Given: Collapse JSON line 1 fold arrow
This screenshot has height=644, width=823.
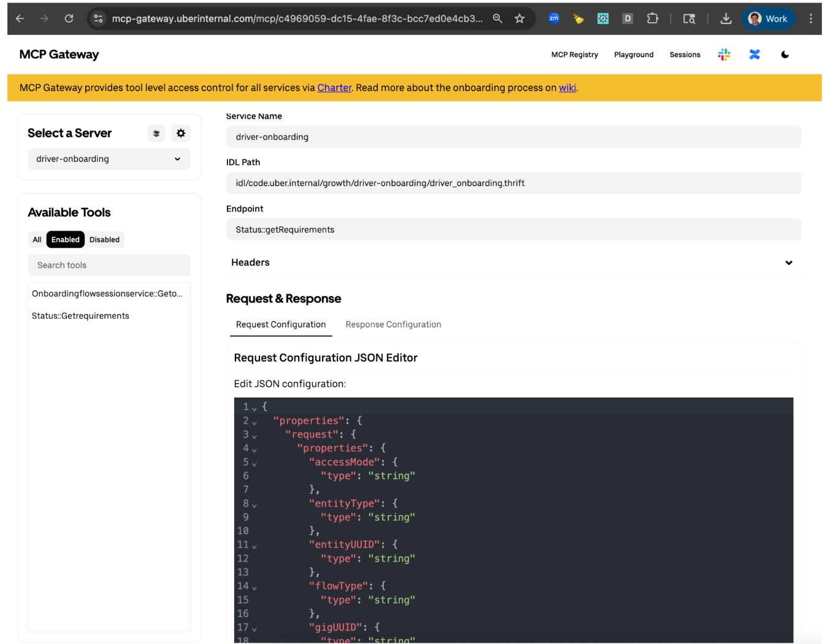Looking at the screenshot, I should 255,408.
